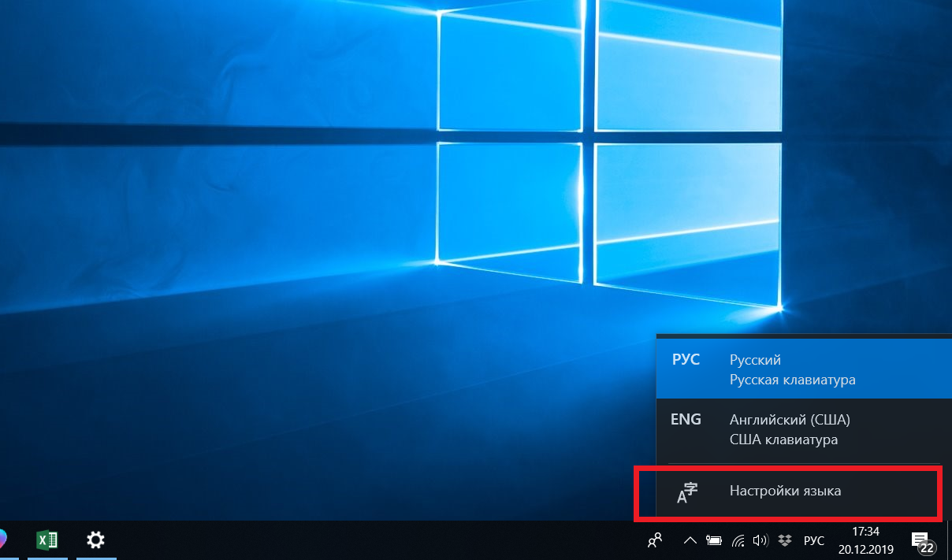
Task: Open the Dropbox tray icon
Action: tap(784, 541)
